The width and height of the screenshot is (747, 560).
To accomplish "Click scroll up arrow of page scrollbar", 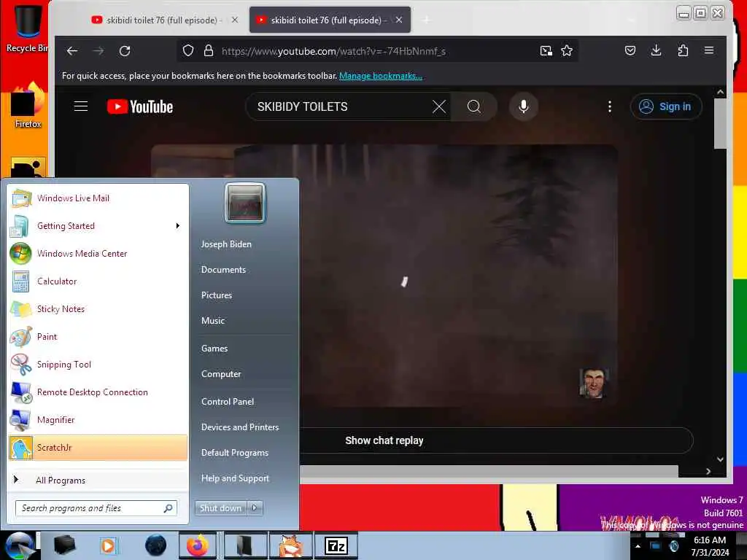I will [x=720, y=92].
